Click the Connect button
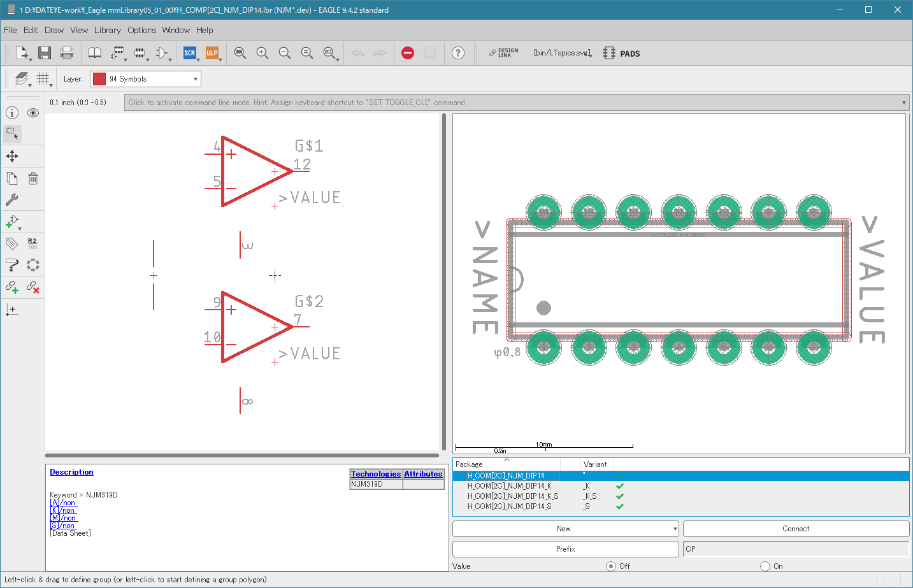The width and height of the screenshot is (913, 588). pyautogui.click(x=796, y=529)
